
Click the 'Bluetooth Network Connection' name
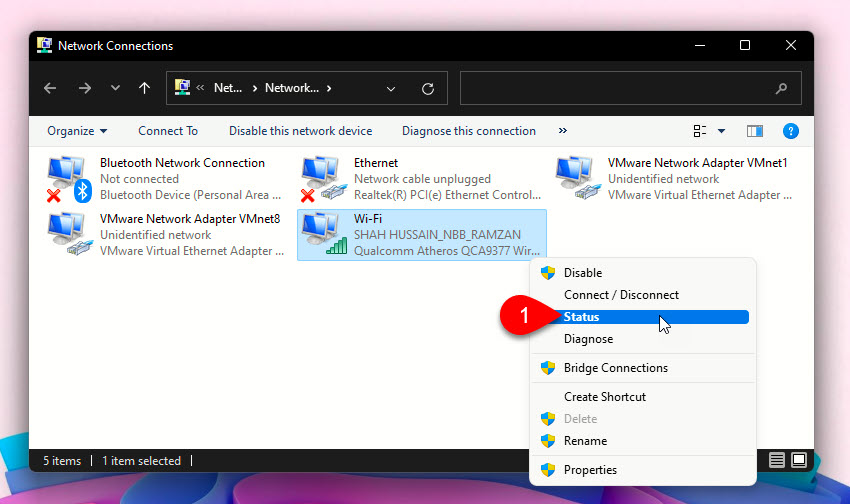click(182, 163)
